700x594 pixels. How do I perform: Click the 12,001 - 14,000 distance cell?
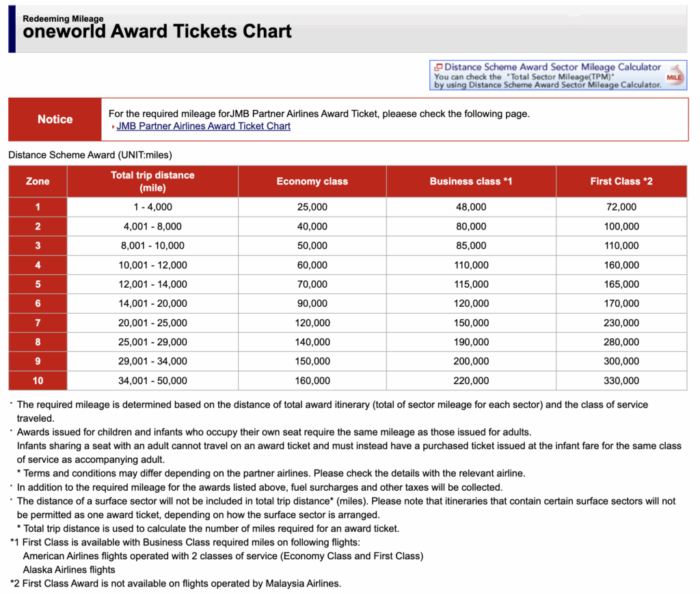tap(152, 284)
